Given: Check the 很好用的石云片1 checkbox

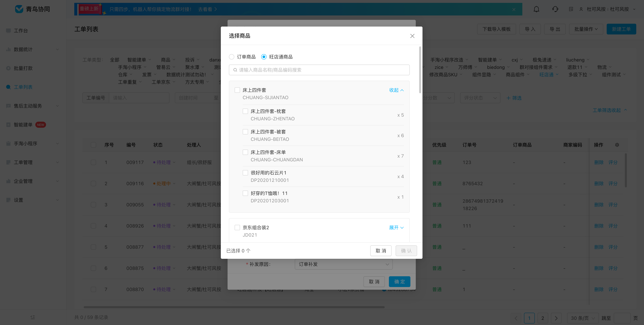Looking at the screenshot, I should coord(245,173).
